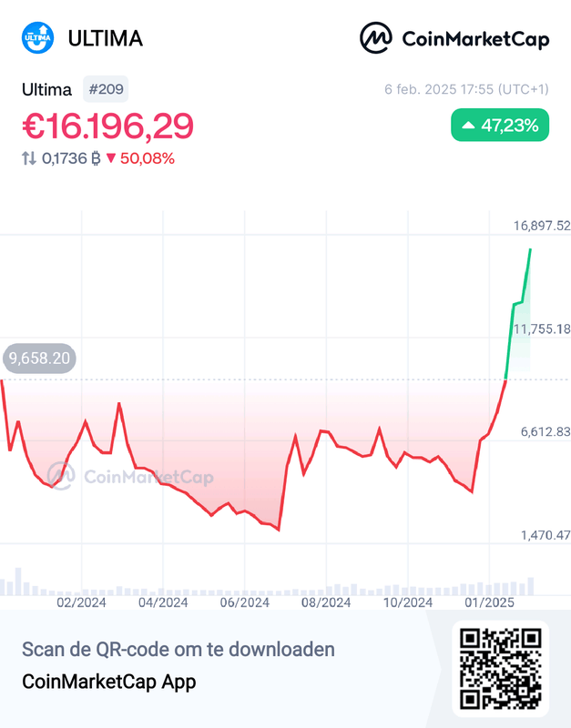This screenshot has width=571, height=728.
Task: Click the blue ULTIMA coin logo icon
Action: click(37, 38)
